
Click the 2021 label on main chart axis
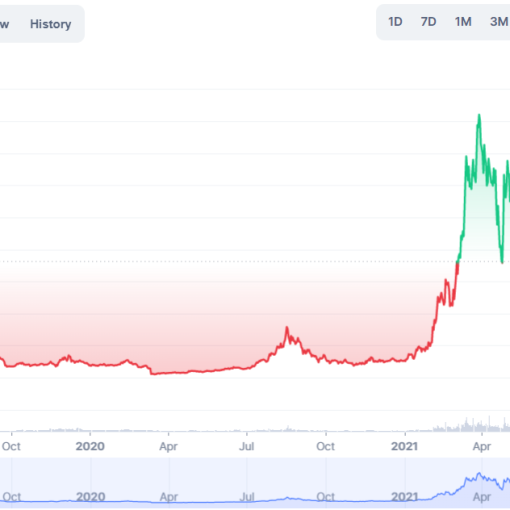click(x=404, y=446)
